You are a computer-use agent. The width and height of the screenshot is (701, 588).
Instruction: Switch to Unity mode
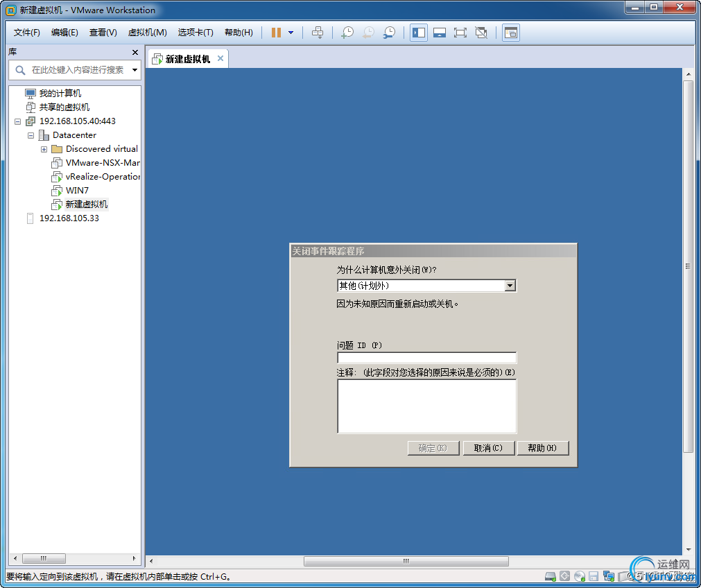(x=481, y=32)
